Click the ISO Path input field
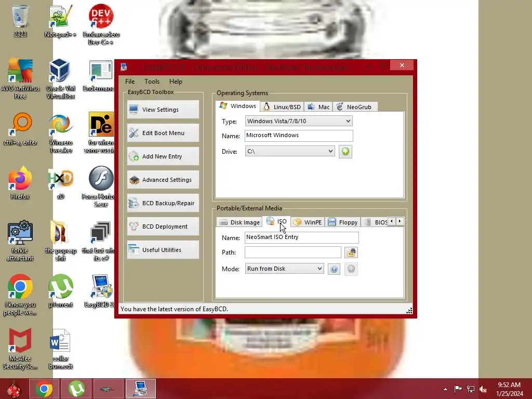The image size is (532, 399). click(x=293, y=252)
